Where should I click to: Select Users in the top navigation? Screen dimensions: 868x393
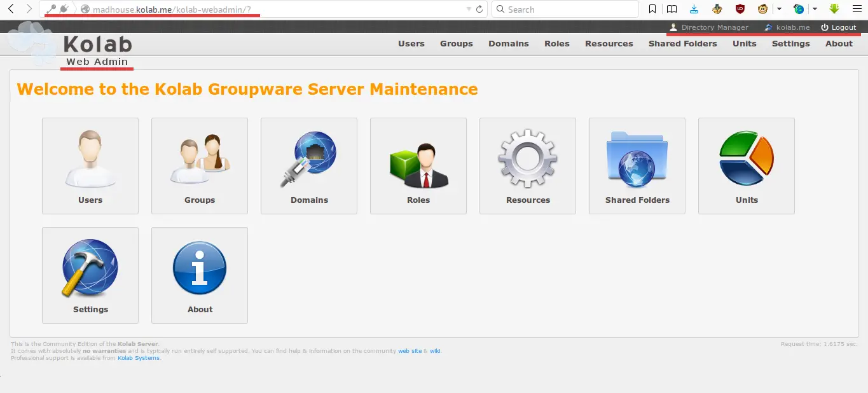tap(411, 43)
